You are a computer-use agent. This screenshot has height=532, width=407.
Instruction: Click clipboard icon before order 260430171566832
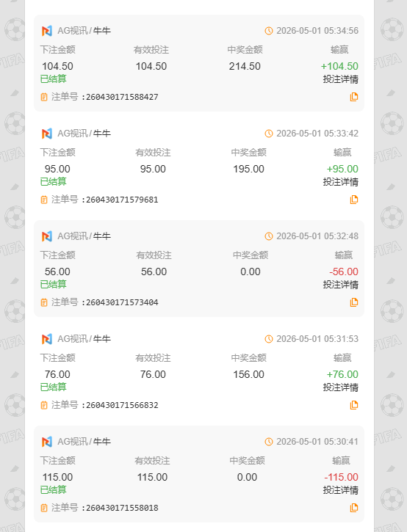coord(44,405)
